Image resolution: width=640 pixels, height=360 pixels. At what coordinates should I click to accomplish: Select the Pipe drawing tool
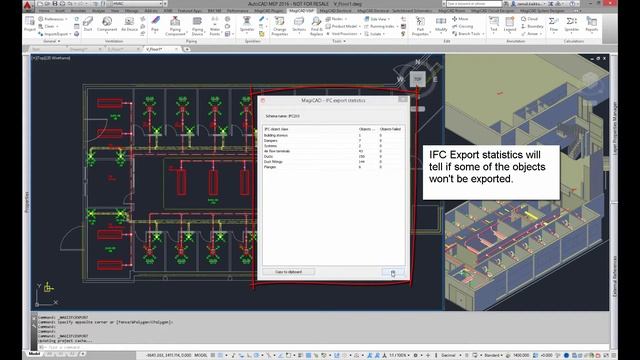tap(155, 24)
